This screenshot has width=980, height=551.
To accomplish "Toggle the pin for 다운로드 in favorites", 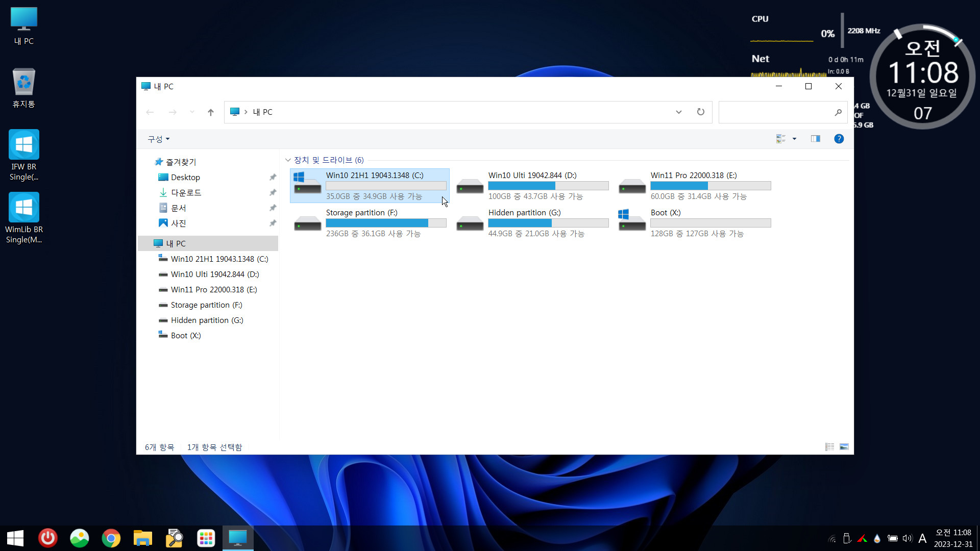I will [x=273, y=192].
